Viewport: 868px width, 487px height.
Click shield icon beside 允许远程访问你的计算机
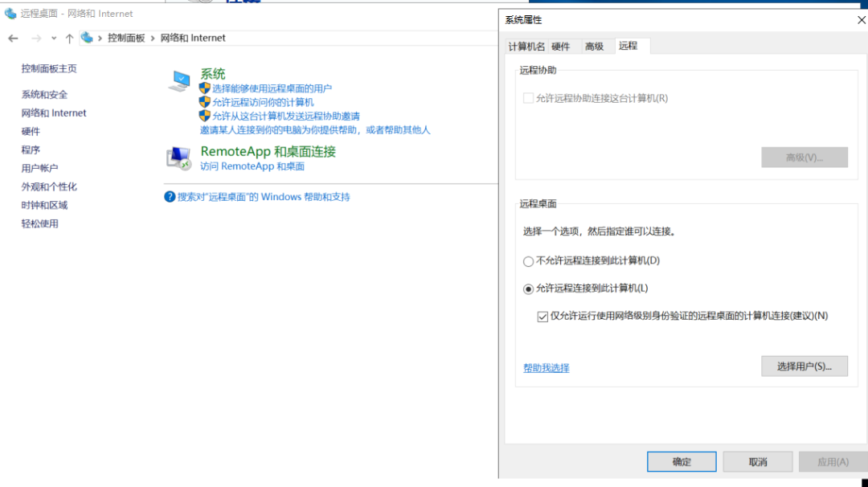205,102
